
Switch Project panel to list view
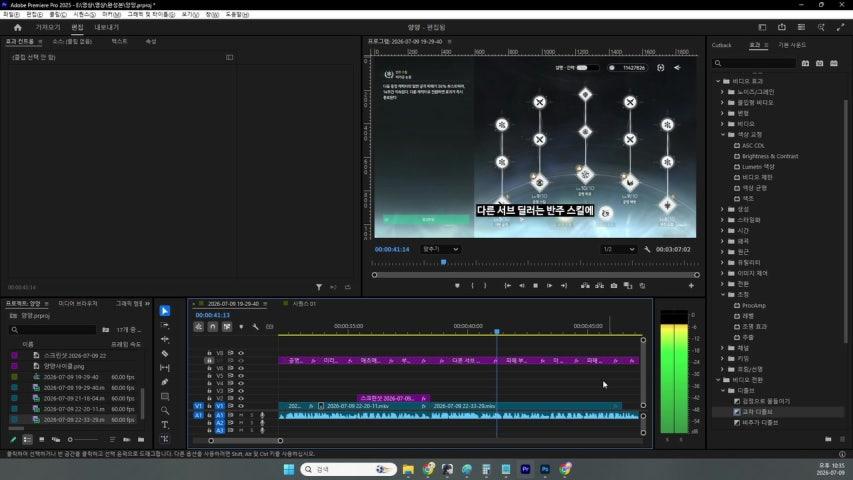coord(27,439)
